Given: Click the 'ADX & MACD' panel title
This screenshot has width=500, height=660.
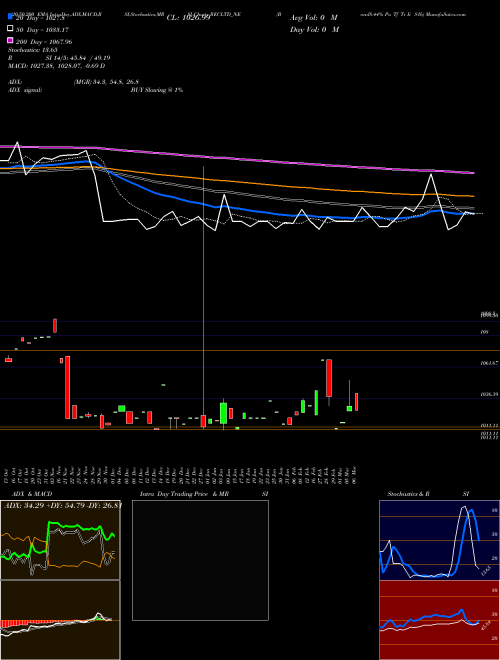Looking at the screenshot, I should click(x=32, y=494).
